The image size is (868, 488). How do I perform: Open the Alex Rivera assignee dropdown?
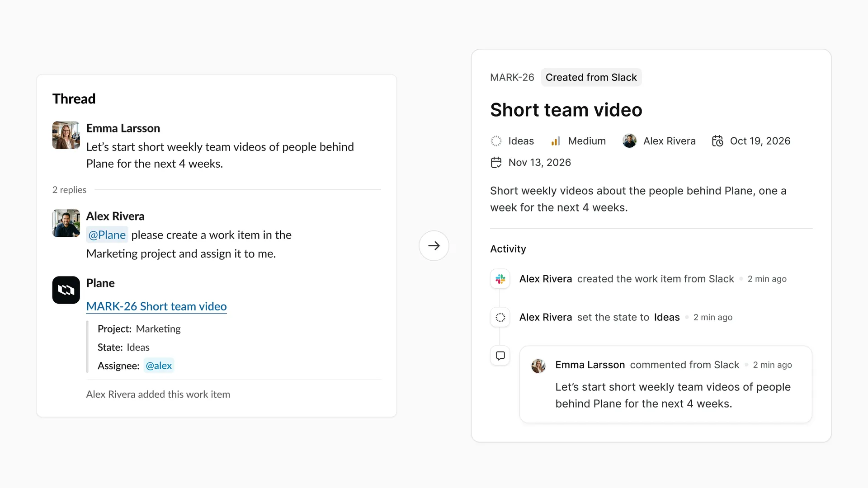(x=659, y=141)
